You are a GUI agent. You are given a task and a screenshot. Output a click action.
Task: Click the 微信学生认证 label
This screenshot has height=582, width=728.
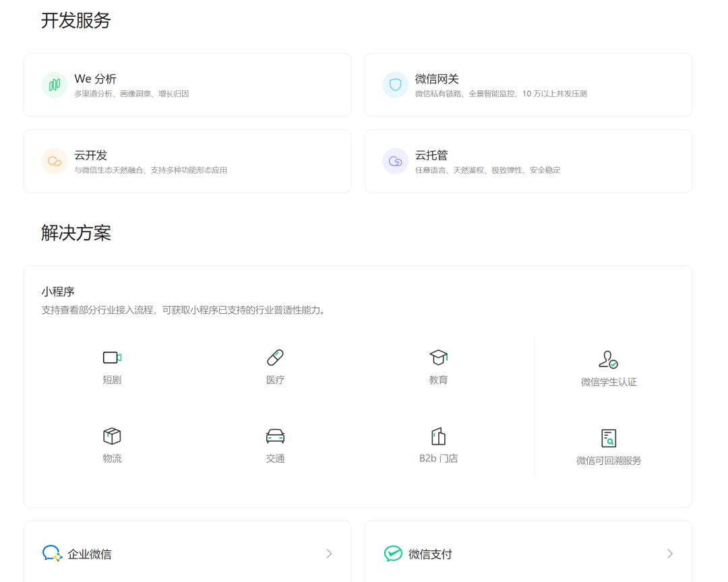pyautogui.click(x=609, y=382)
